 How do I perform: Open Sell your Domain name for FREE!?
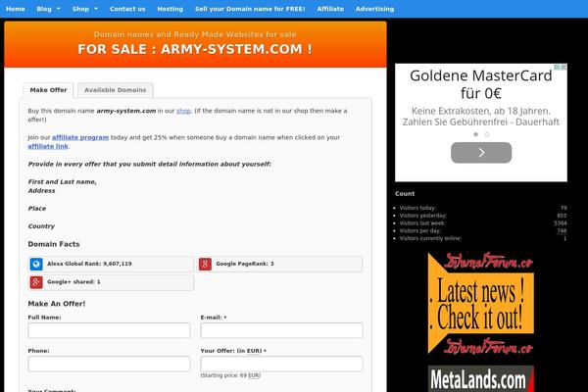coord(250,9)
